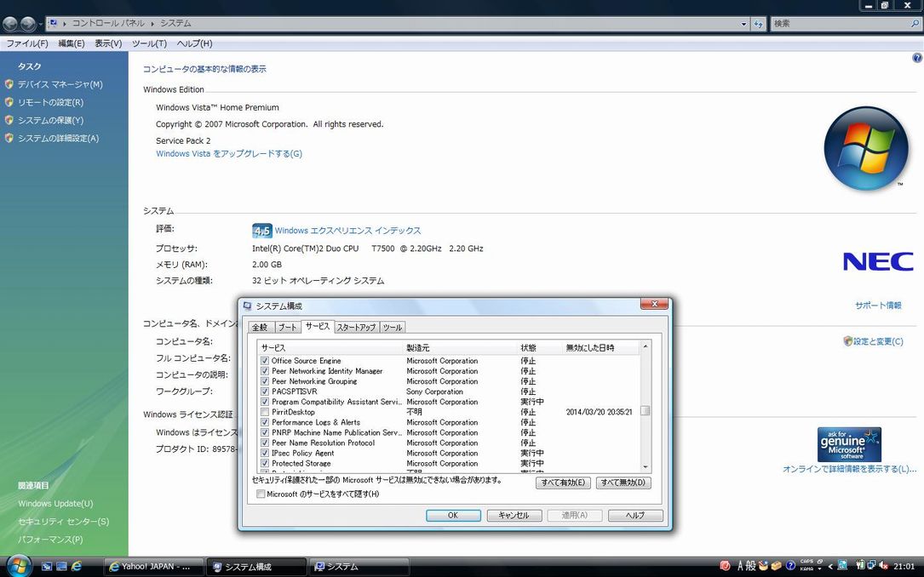This screenshot has width=924, height=577.
Task: Switch to the ブート tab
Action: pyautogui.click(x=288, y=328)
